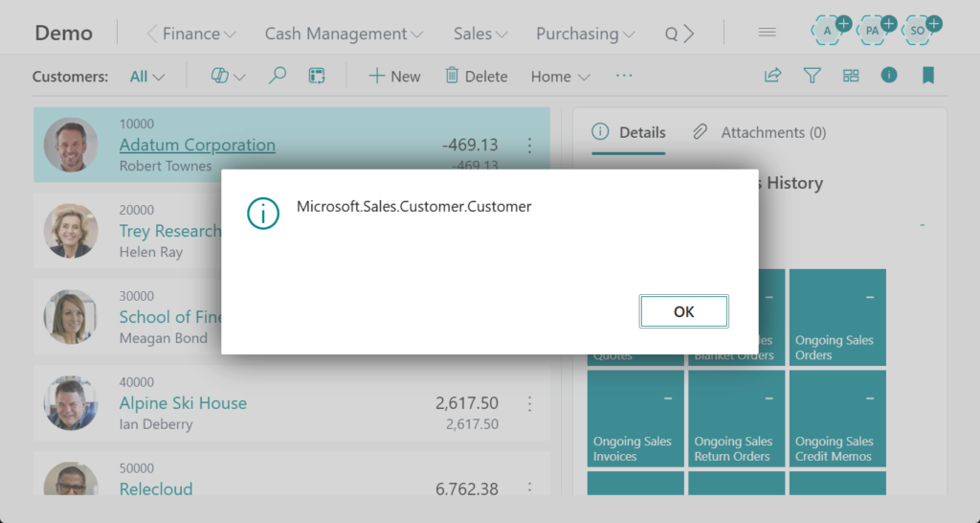Open the Home actions dropdown
This screenshot has height=523, width=980.
pos(560,77)
